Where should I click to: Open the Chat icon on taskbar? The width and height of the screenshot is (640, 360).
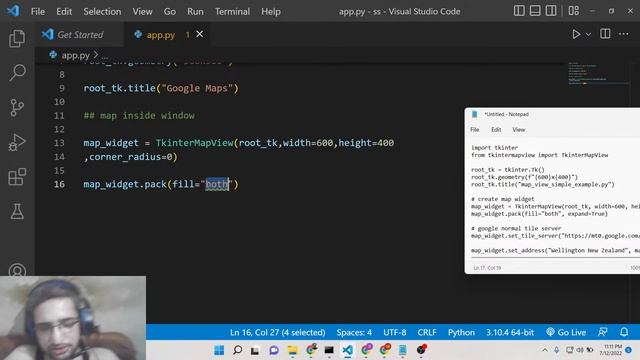click(x=274, y=350)
